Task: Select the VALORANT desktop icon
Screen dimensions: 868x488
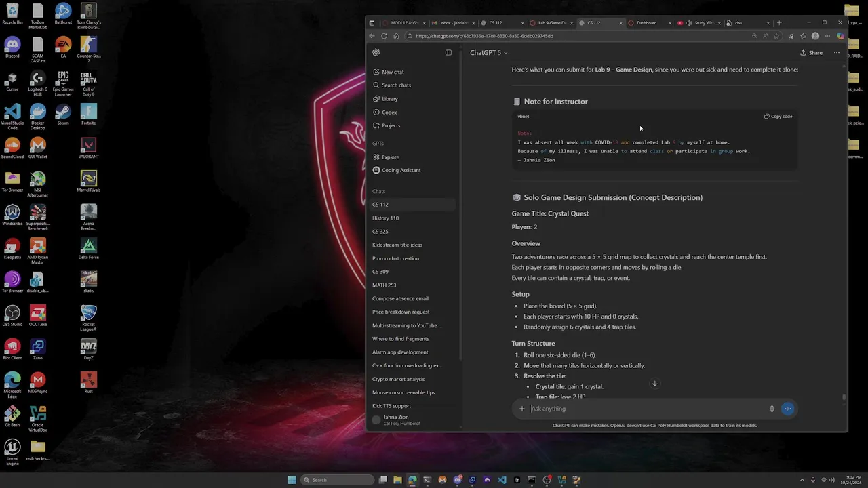Action: (88, 148)
